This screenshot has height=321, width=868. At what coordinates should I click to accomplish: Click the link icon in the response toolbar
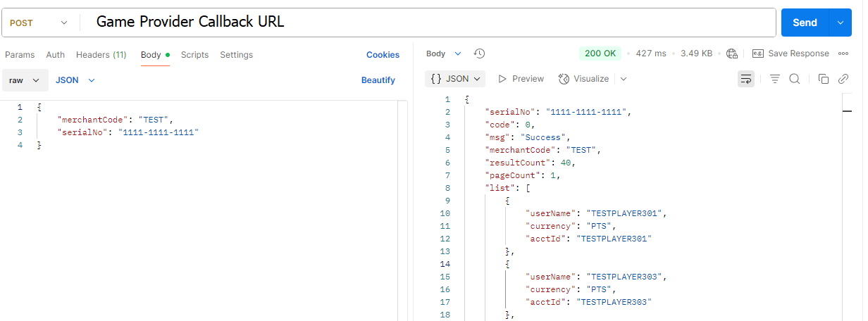843,79
